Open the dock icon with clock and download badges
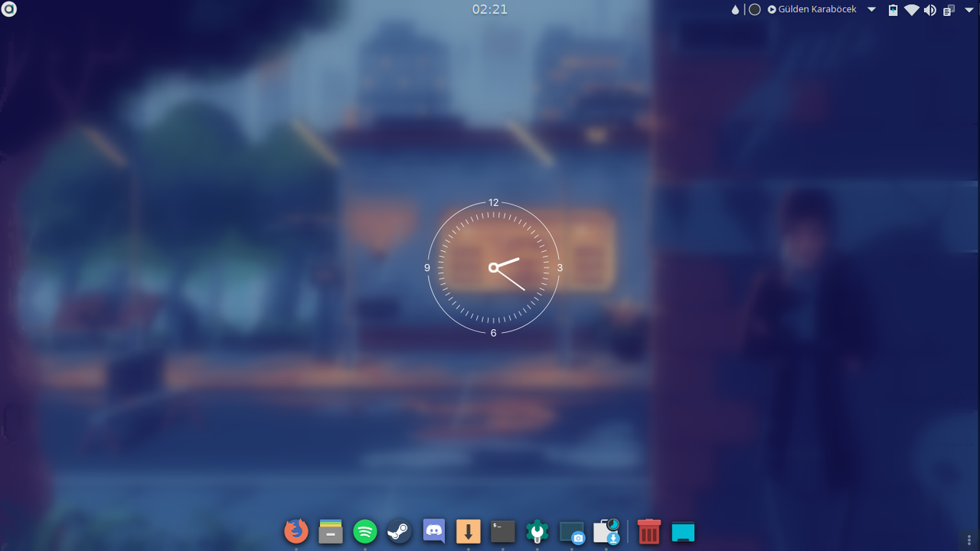Screen dimensions: 980x551 (x=606, y=532)
